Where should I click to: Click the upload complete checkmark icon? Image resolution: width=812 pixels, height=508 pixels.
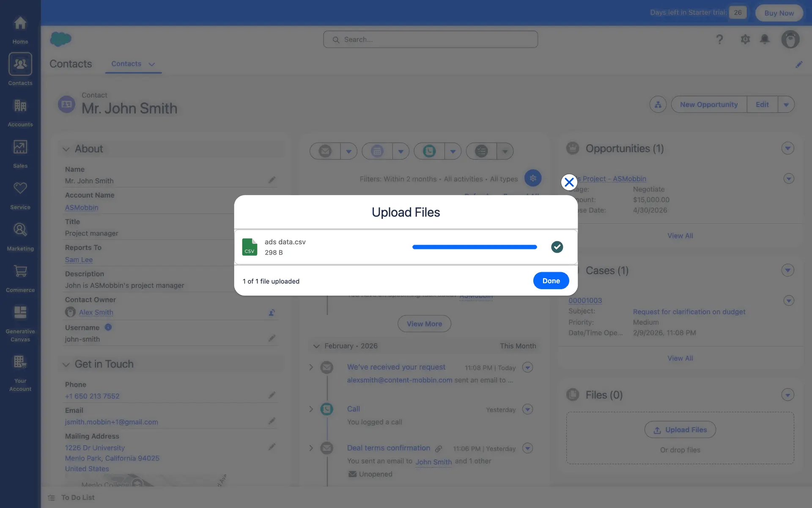557,247
